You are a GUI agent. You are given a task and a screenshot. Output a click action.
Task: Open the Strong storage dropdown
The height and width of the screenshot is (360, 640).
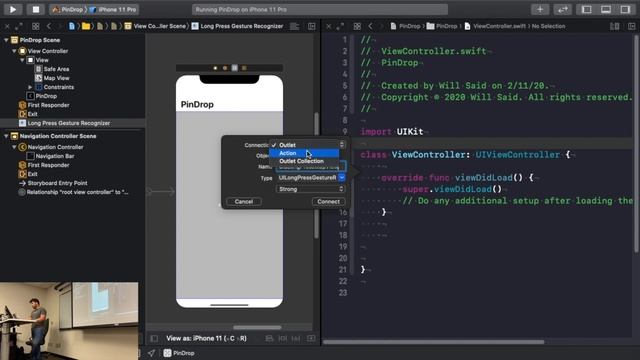click(x=311, y=189)
